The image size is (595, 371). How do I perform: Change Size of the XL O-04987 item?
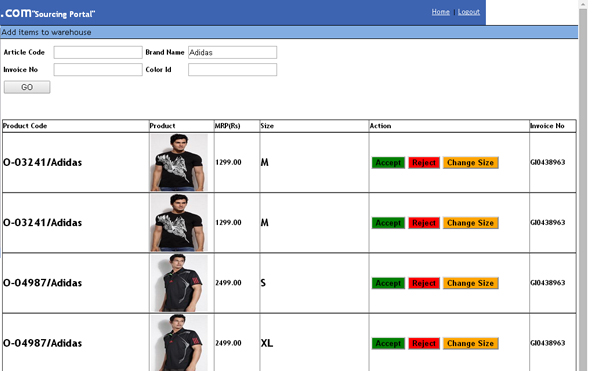pos(471,343)
